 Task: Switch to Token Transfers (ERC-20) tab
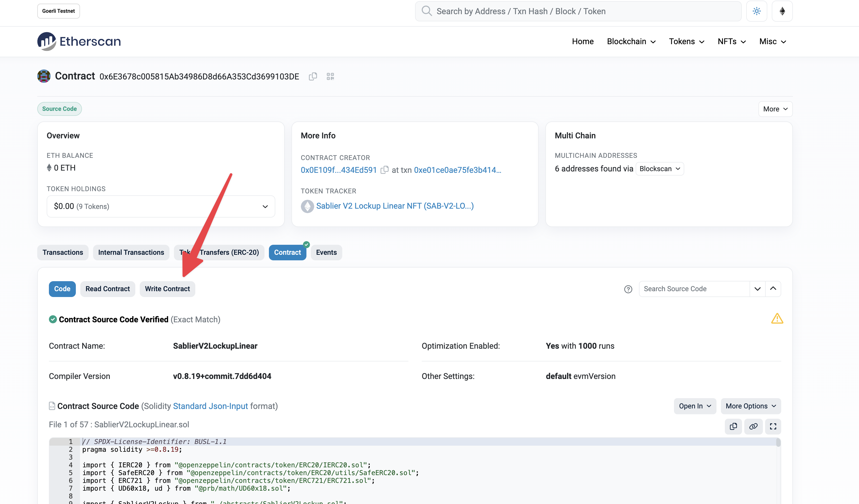[x=219, y=253]
